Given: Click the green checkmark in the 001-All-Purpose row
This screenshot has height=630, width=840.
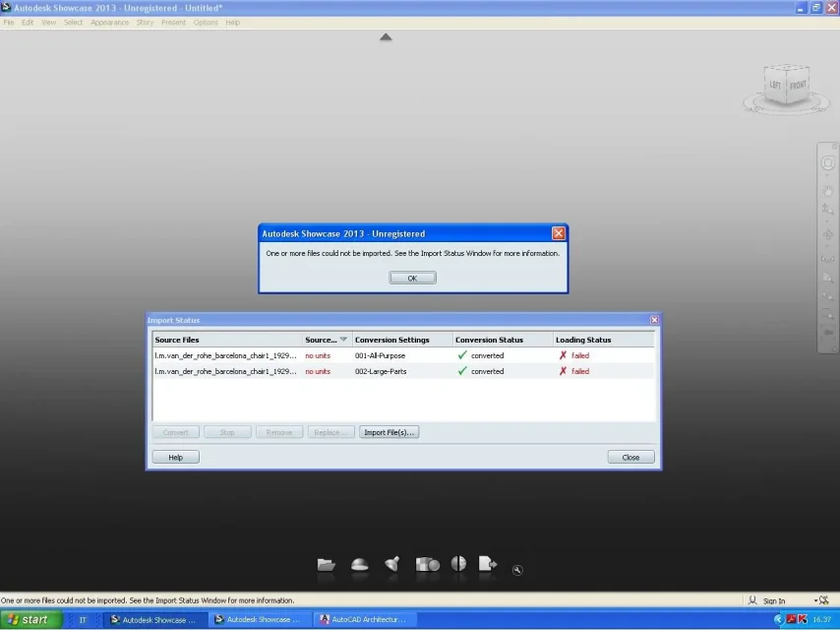Looking at the screenshot, I should pyautogui.click(x=462, y=355).
